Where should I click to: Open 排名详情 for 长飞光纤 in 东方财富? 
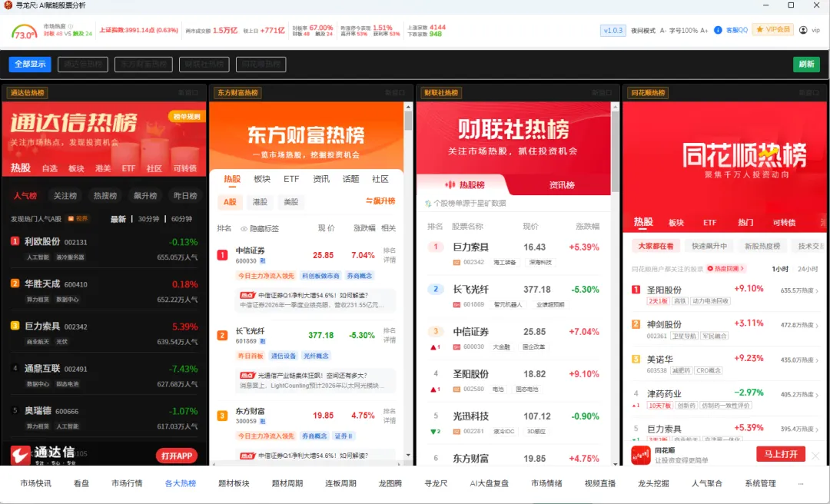point(389,335)
